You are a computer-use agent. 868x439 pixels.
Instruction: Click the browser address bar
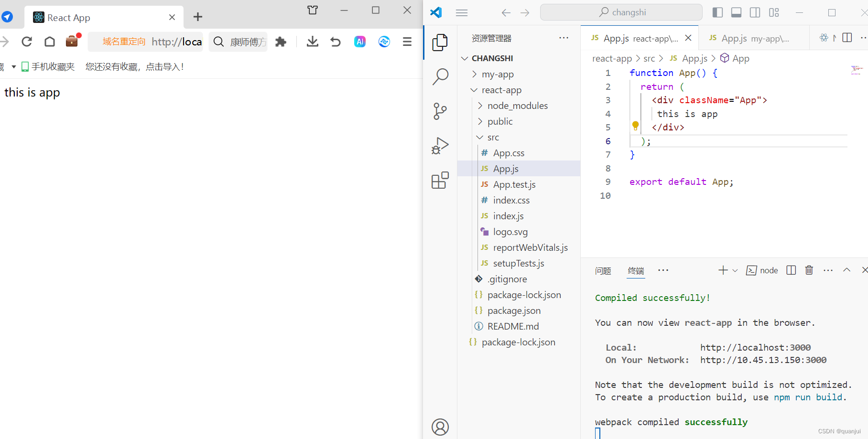tap(146, 42)
